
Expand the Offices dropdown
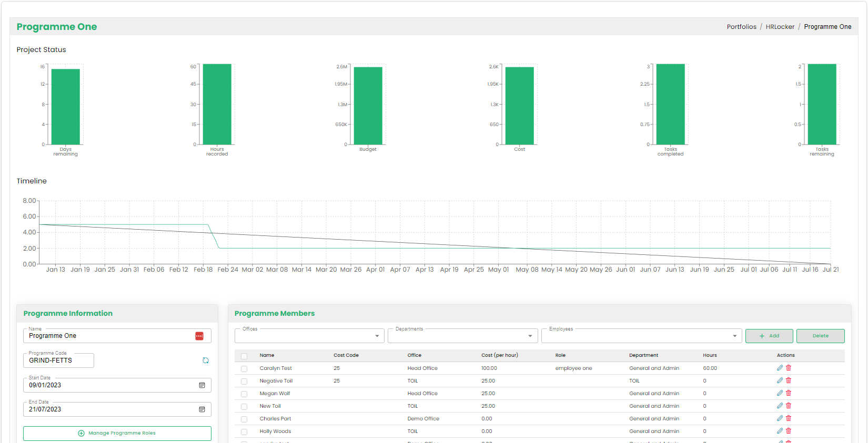click(377, 336)
